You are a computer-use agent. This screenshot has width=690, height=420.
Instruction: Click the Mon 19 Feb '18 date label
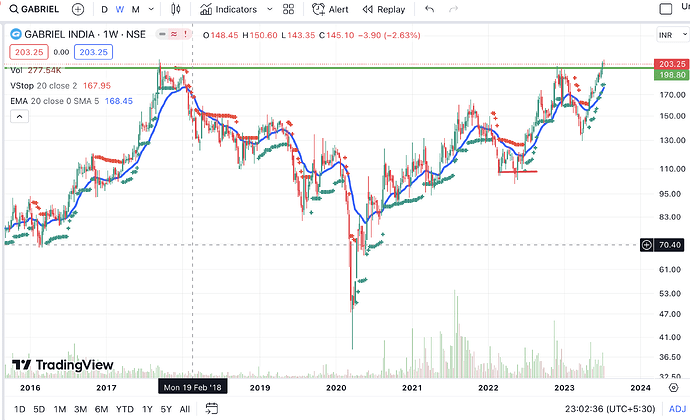click(192, 387)
